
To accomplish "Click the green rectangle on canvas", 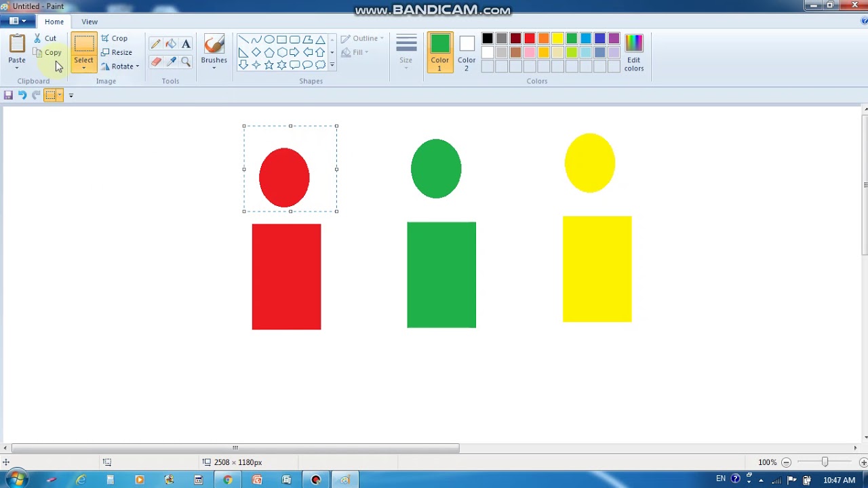I will (x=441, y=274).
